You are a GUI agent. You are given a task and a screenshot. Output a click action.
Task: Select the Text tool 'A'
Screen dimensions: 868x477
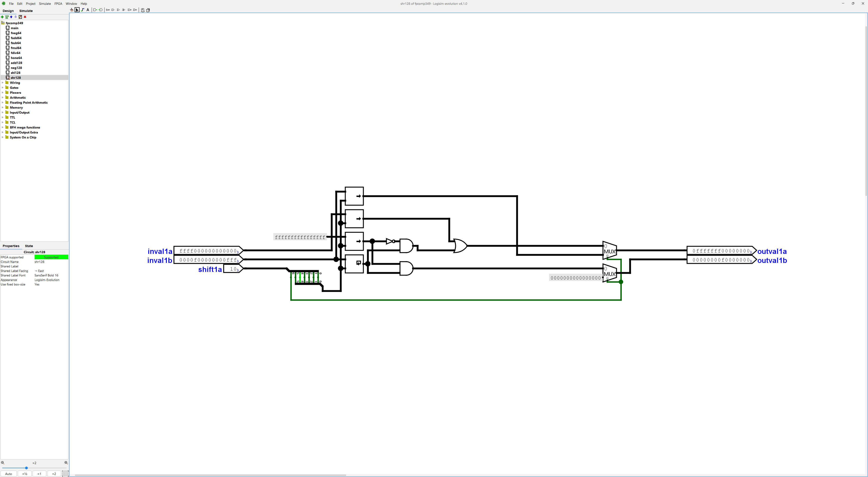[x=88, y=10]
